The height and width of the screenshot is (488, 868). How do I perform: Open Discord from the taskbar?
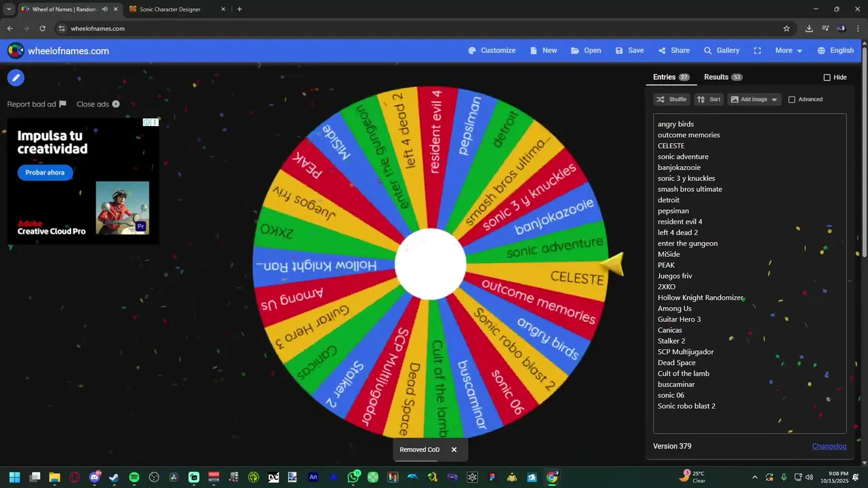94,477
